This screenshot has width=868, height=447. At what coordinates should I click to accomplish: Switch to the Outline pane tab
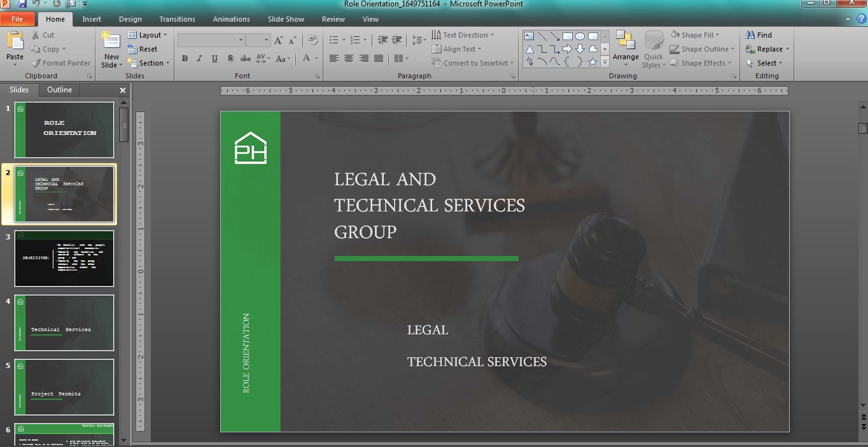point(59,90)
